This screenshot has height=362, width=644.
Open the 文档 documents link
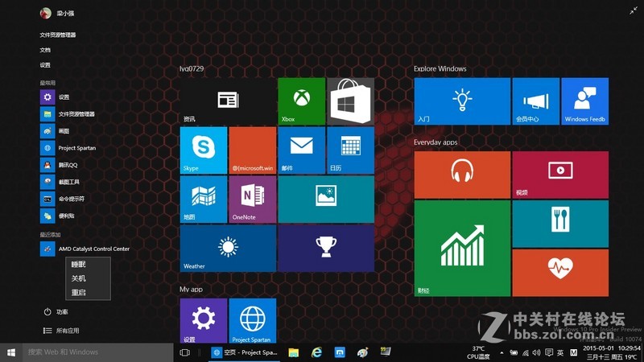coord(45,50)
